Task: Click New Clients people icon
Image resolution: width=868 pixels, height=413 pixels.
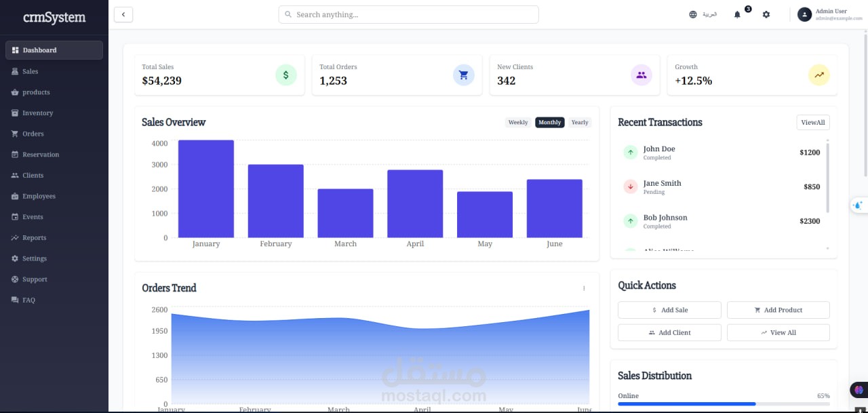Action: point(641,75)
